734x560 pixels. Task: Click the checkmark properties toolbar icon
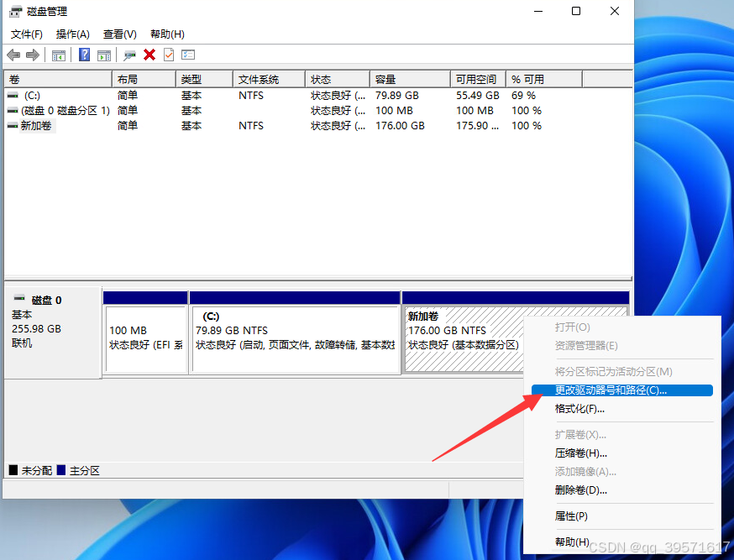tap(169, 55)
